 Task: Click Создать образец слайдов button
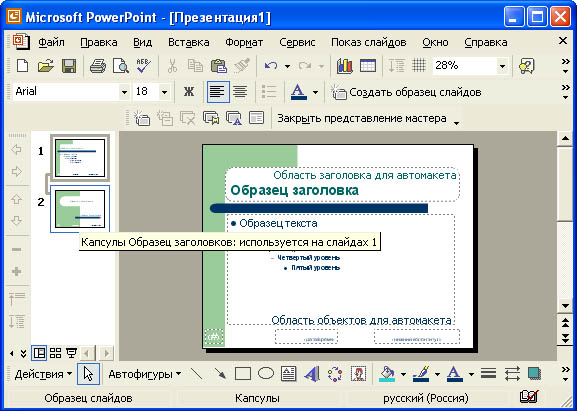[x=406, y=92]
